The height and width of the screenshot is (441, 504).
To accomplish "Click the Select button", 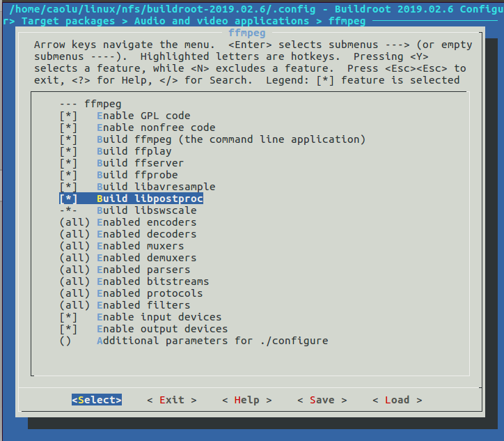I will click(97, 400).
